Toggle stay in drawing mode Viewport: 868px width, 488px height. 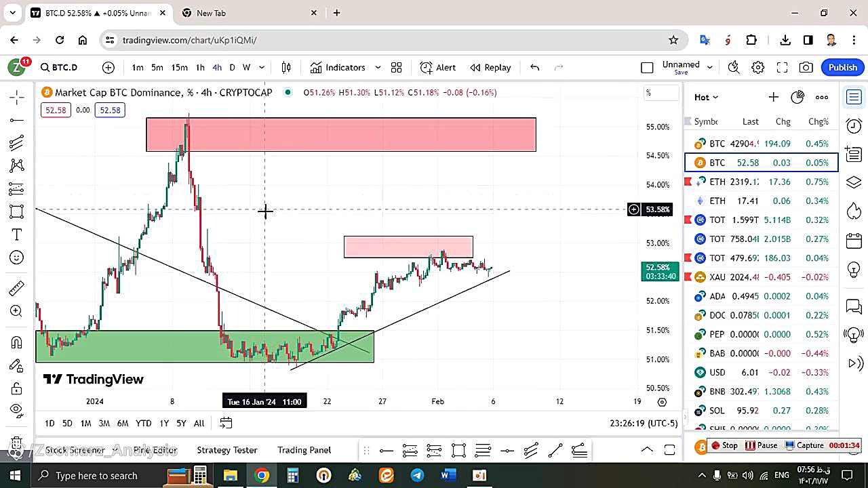tap(17, 365)
